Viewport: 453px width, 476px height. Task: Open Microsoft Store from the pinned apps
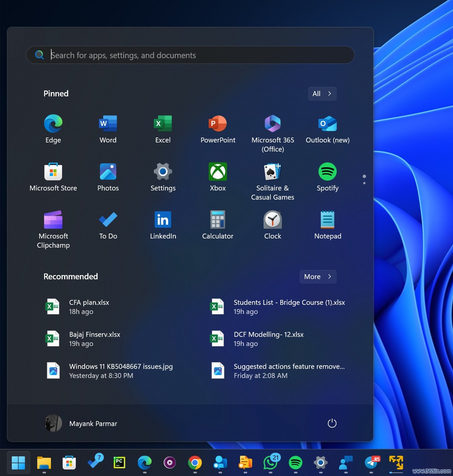[x=53, y=177]
